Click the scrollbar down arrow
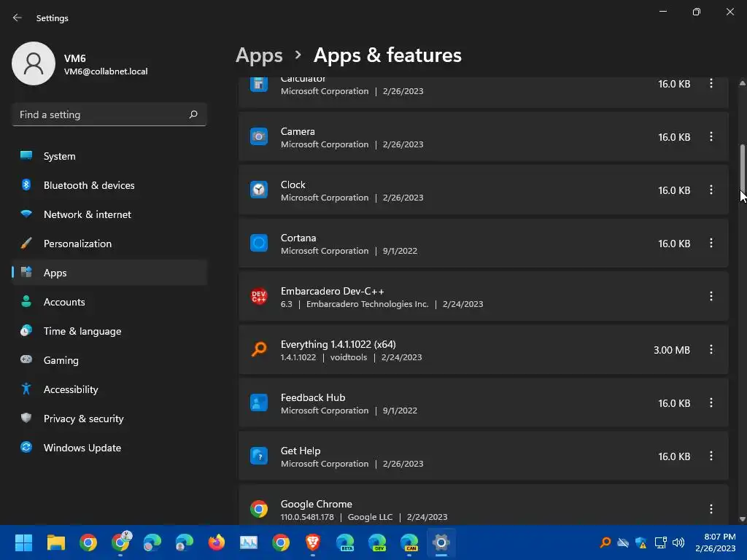 742,519
